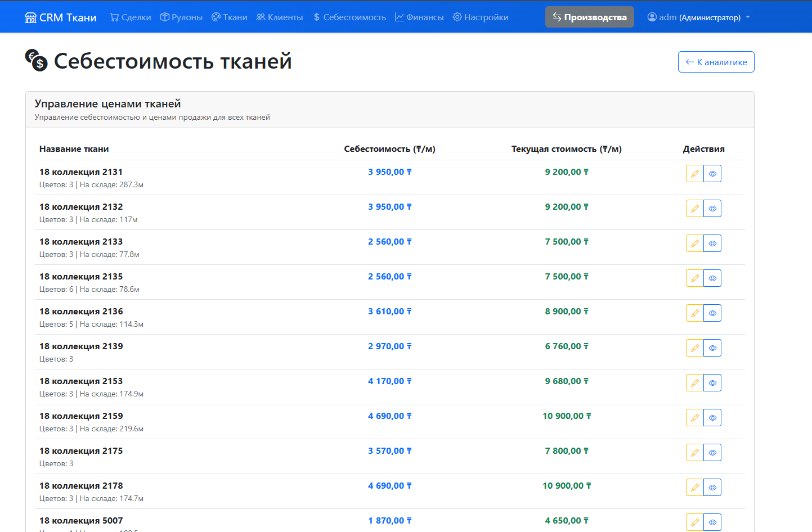Click stock info На складе: 287.3м
This screenshot has height=532, width=812.
pos(111,185)
